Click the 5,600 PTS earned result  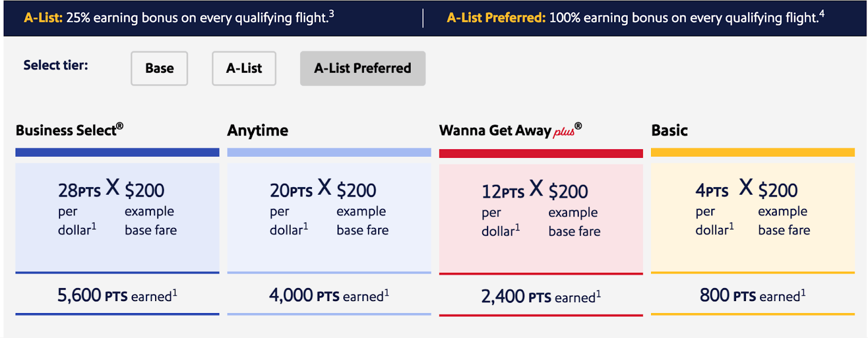click(117, 296)
